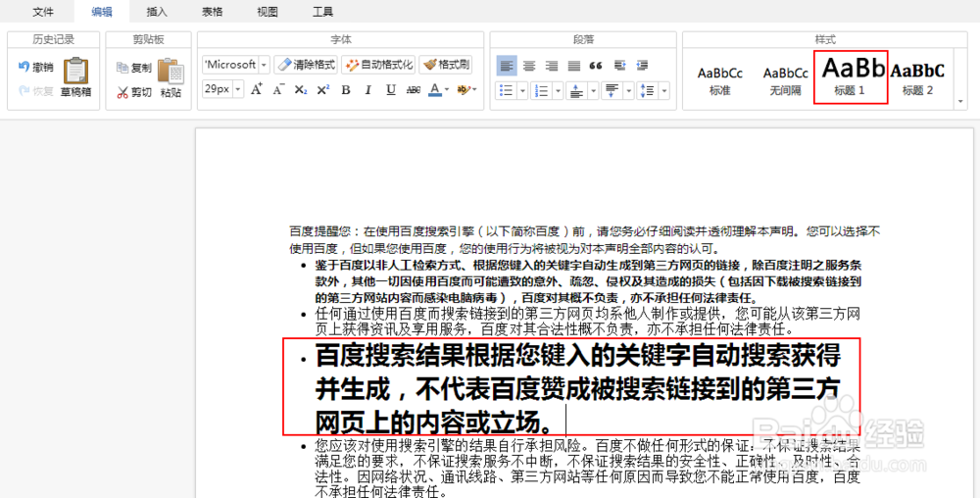980x498 pixels.
Task: Toggle underline U formatting
Action: 391,90
